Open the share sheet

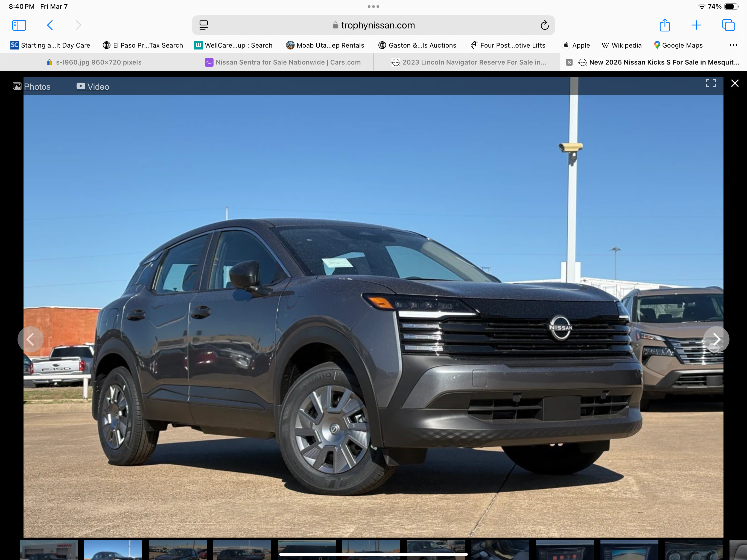click(x=665, y=25)
